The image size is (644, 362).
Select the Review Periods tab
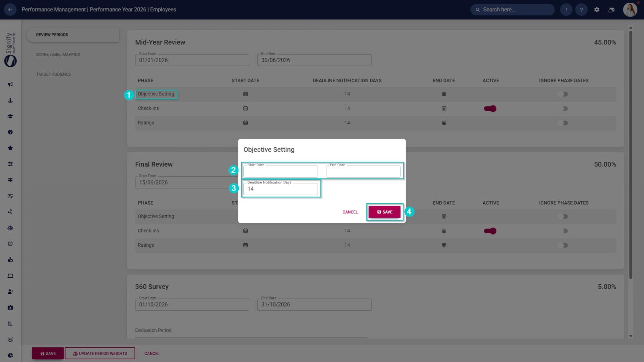(73, 35)
